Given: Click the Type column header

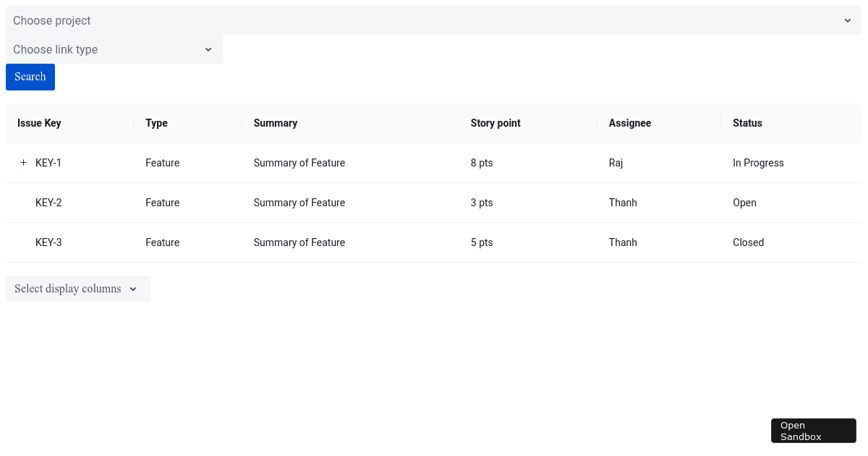Looking at the screenshot, I should [156, 123].
